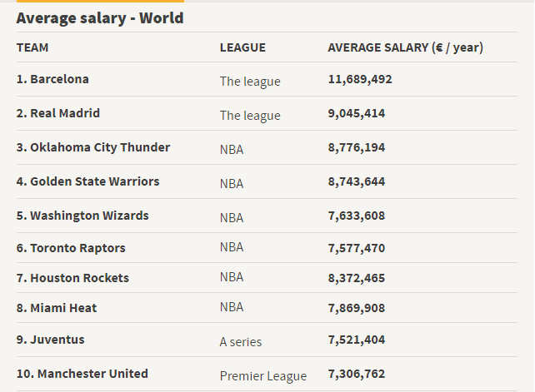The image size is (535, 392).
Task: Sort by the TEAM column header
Action: click(x=32, y=47)
